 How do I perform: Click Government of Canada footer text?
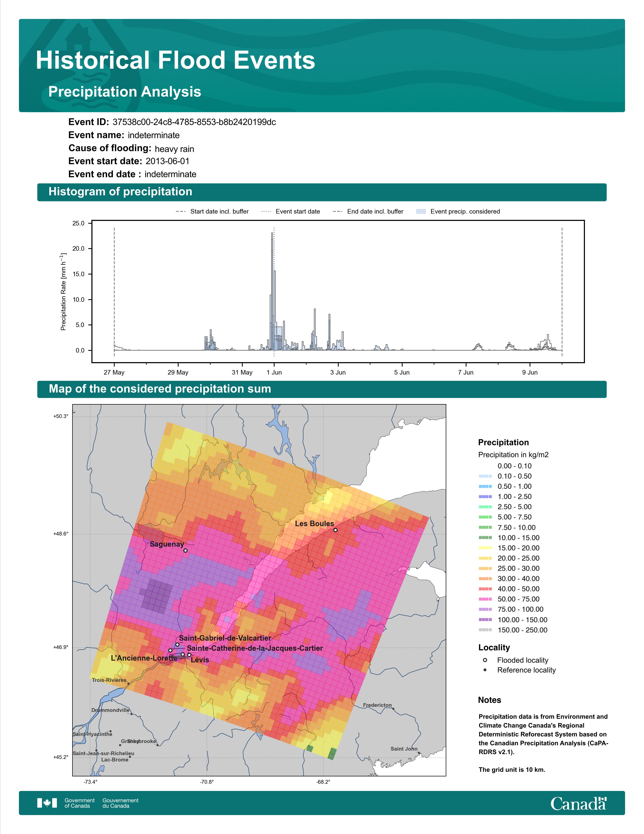click(79, 803)
